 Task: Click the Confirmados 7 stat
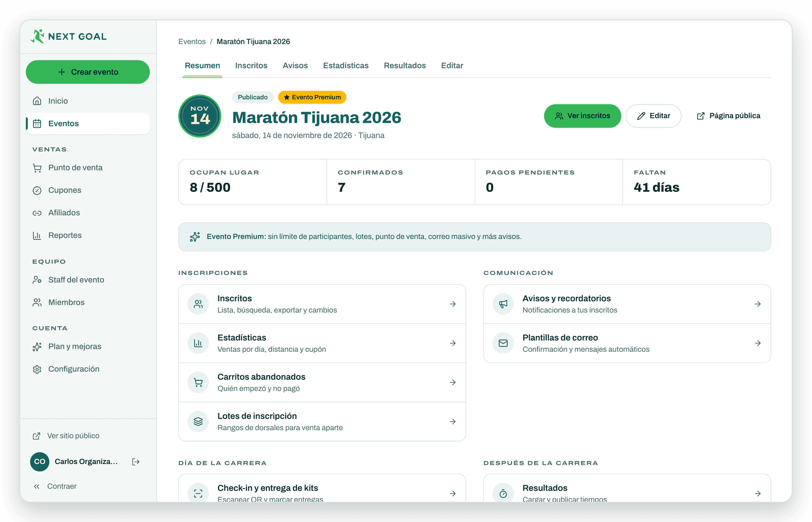pyautogui.click(x=401, y=182)
